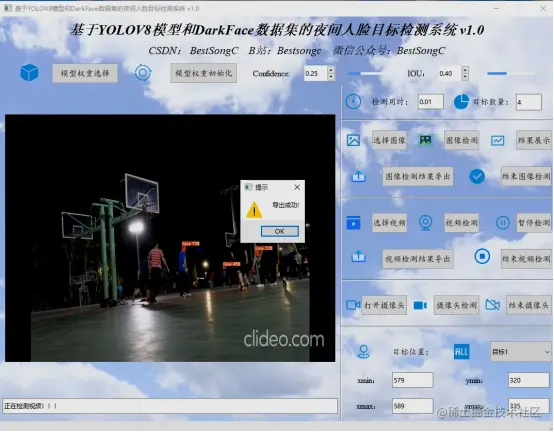Click 视频检测结果导出 button
Viewport: 554px width, 432px height.
pyautogui.click(x=418, y=259)
